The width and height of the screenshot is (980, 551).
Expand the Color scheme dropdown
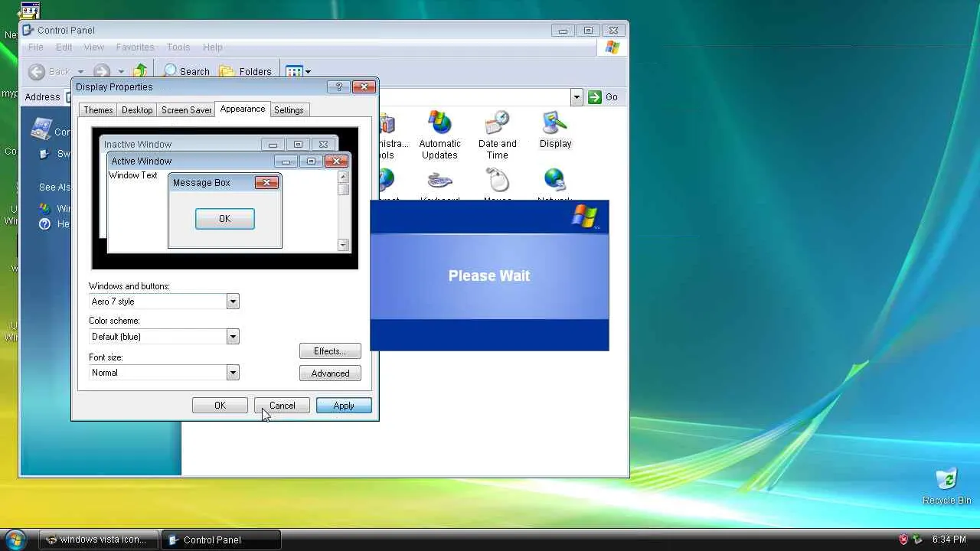tap(233, 337)
